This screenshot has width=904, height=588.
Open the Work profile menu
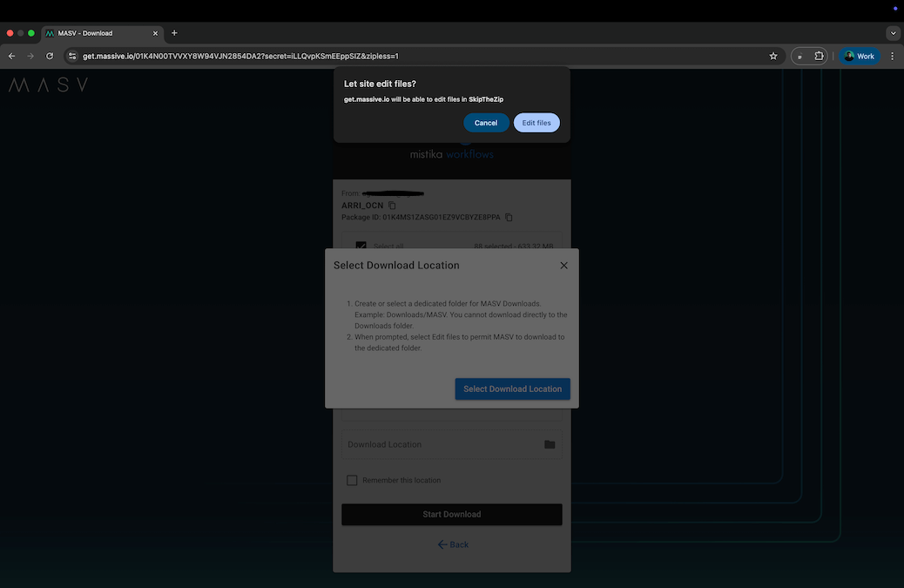click(x=860, y=56)
